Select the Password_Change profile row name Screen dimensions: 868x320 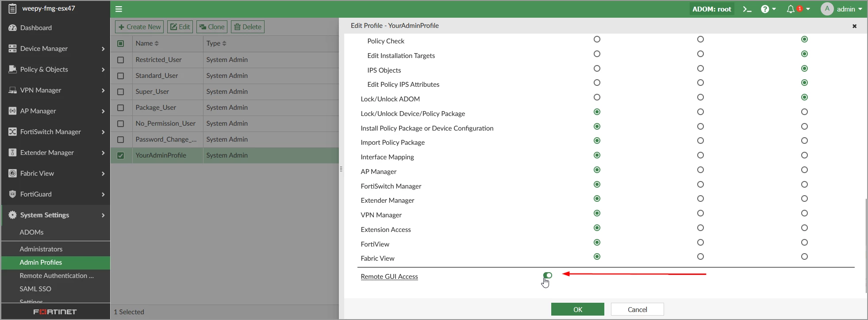click(x=166, y=139)
